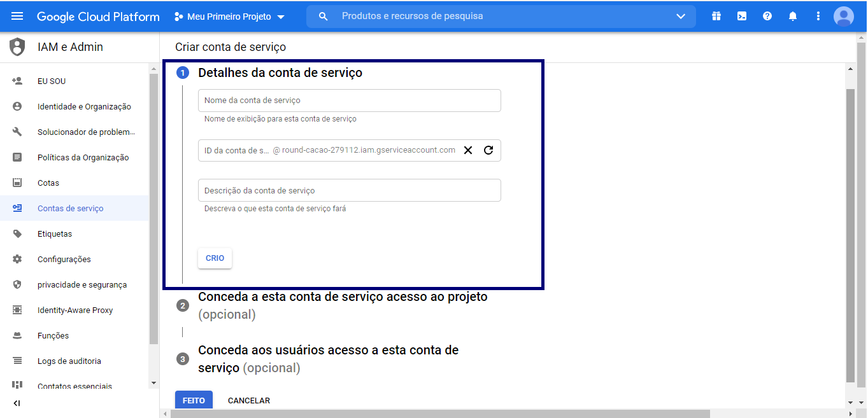Click the Contas de serviço key icon
The width and height of the screenshot is (868, 418).
pyautogui.click(x=17, y=208)
